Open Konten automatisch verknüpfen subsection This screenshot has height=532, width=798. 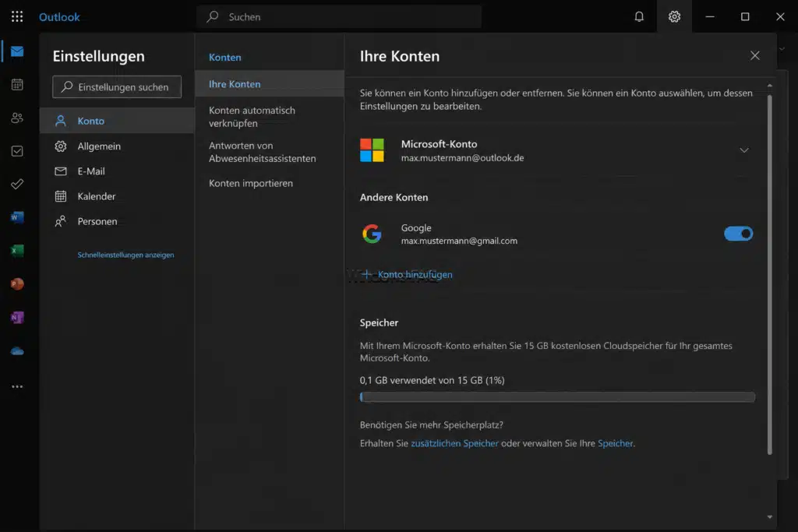[270, 117]
